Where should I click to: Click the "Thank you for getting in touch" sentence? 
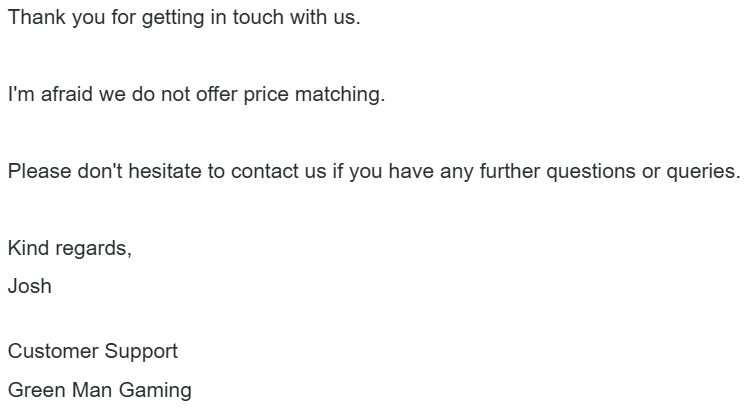click(x=183, y=19)
